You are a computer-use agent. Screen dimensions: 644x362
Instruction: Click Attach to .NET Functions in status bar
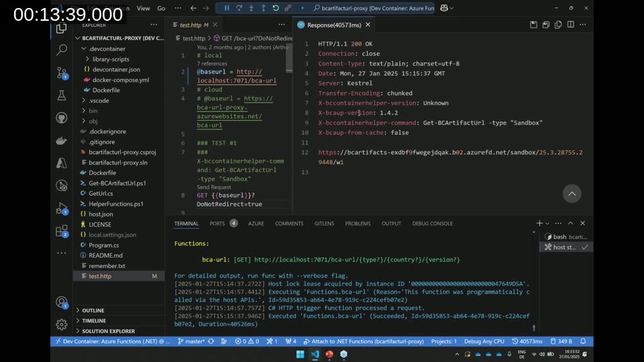(x=364, y=341)
